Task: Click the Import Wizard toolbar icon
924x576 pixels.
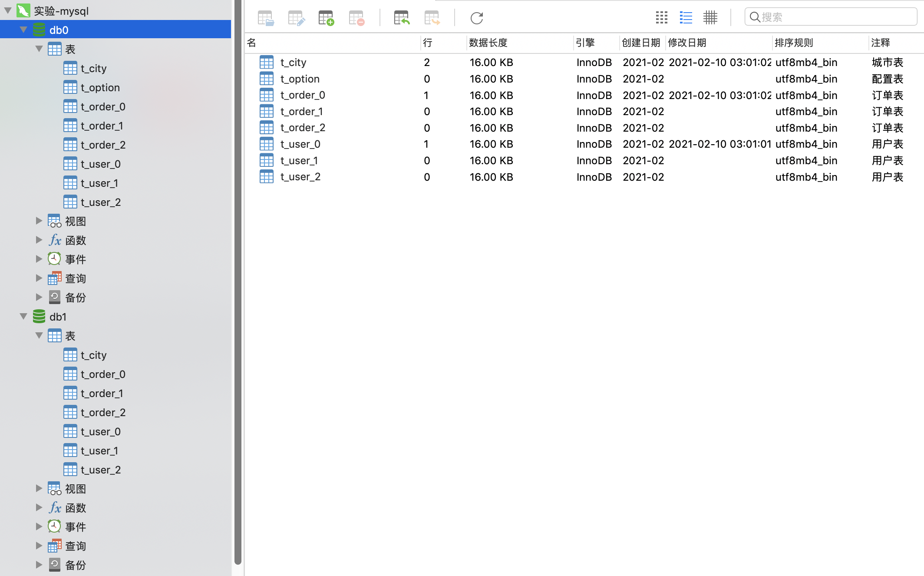Action: pos(402,18)
